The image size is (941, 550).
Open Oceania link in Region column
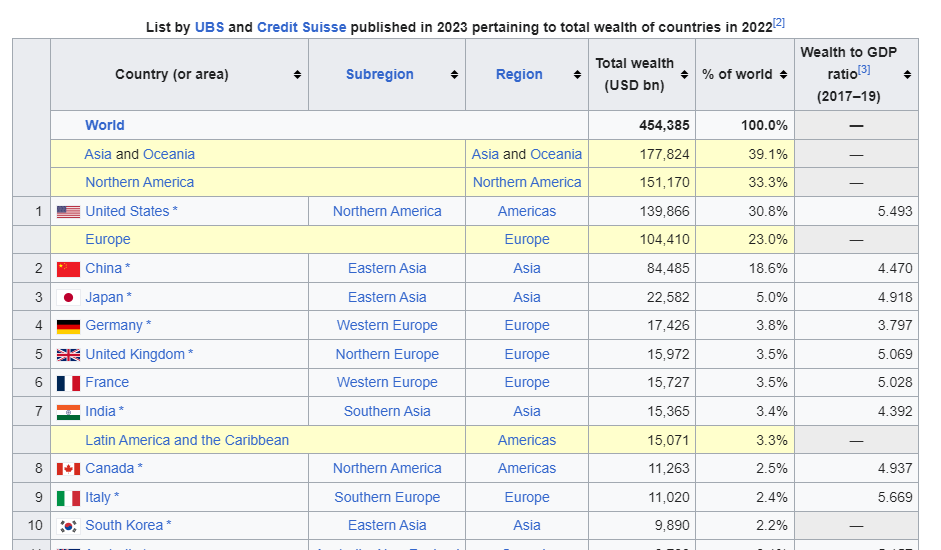click(x=556, y=154)
